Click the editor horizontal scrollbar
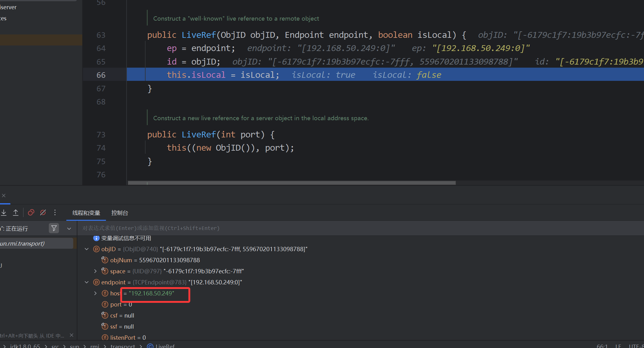Viewport: 644px width, 348px height. click(292, 183)
